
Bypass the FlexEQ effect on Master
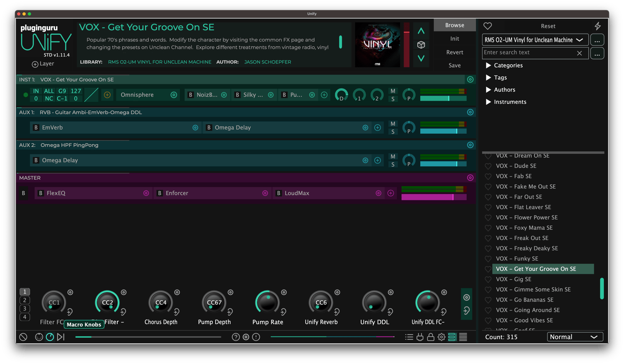click(x=41, y=193)
